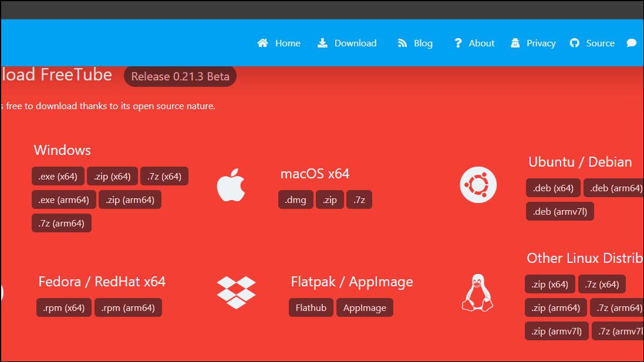Image resolution: width=644 pixels, height=362 pixels.
Task: Download Other Linux .7z (armv7l) archive
Action: point(618,331)
